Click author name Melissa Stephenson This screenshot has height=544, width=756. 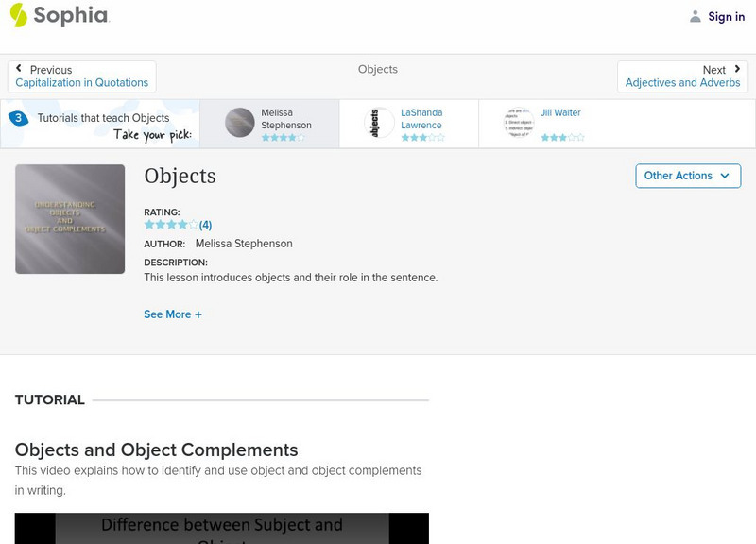[244, 244]
